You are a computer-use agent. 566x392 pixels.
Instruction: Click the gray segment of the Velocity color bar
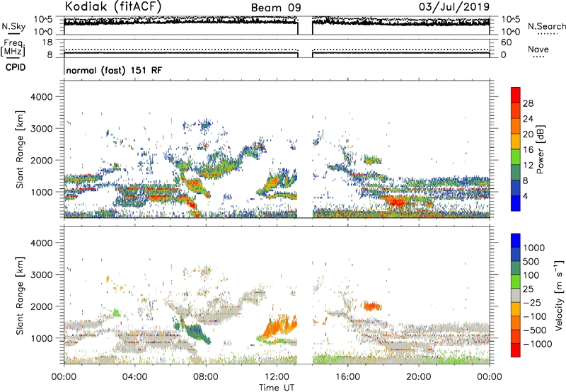click(x=516, y=295)
